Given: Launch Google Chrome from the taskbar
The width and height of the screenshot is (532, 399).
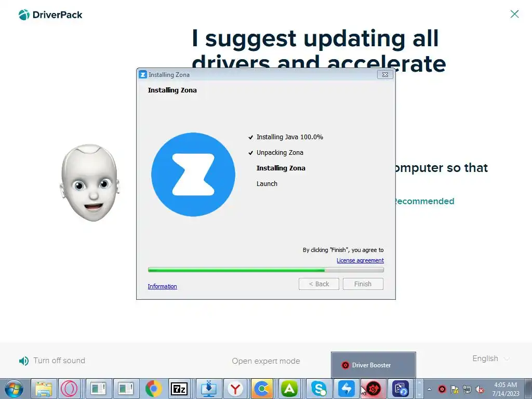Looking at the screenshot, I should click(154, 389).
